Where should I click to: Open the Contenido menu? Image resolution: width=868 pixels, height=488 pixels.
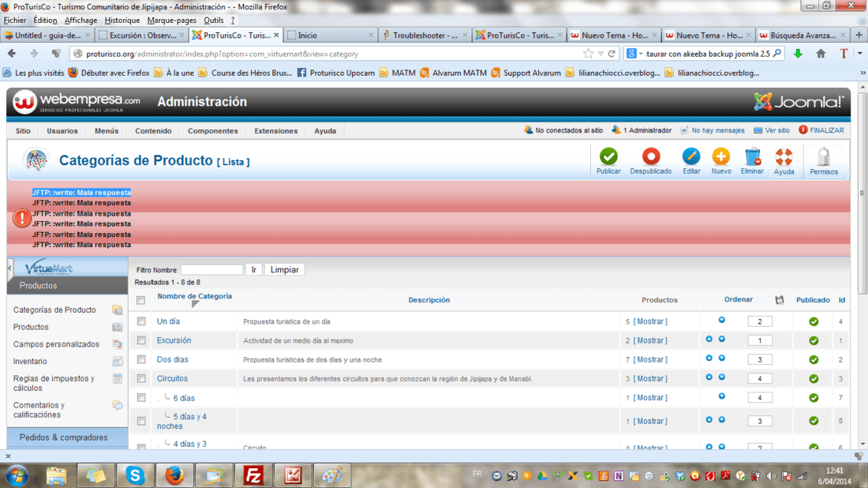(x=153, y=131)
